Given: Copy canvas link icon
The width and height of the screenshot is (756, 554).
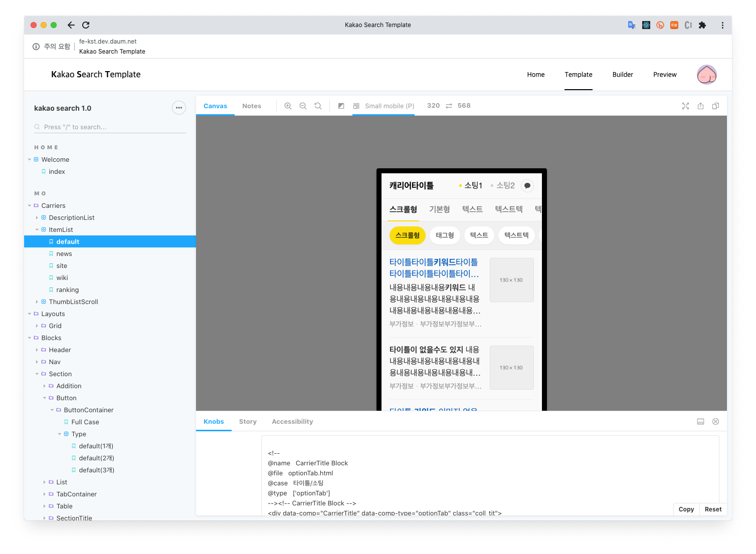Looking at the screenshot, I should point(715,106).
